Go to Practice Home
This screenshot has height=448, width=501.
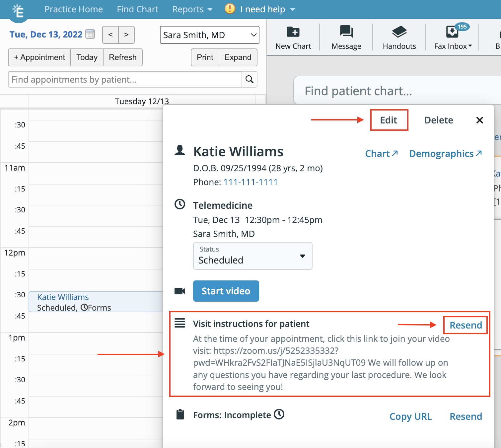(x=74, y=9)
